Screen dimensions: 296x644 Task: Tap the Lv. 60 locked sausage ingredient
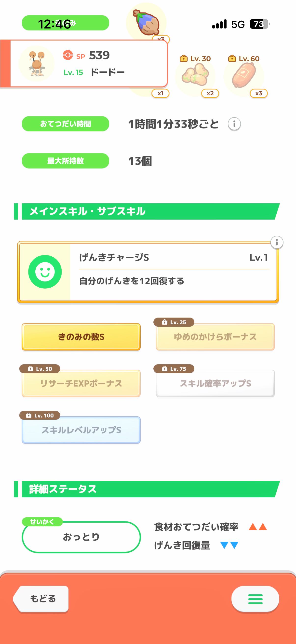243,76
